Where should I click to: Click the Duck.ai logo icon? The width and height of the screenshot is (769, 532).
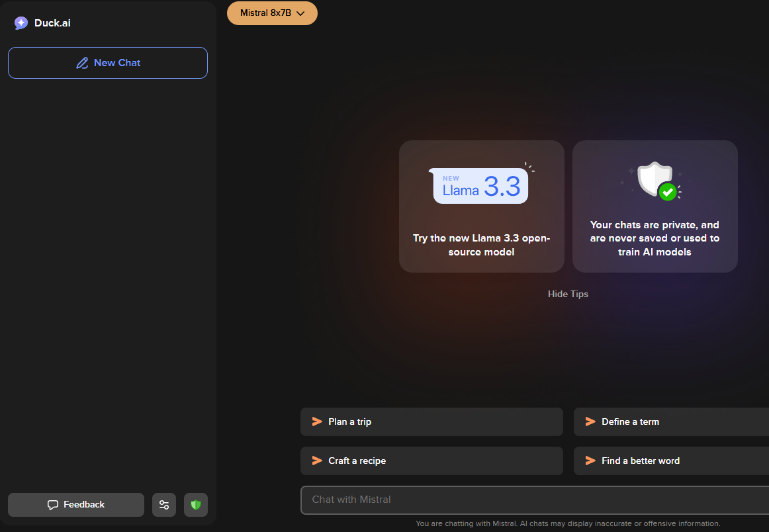pos(21,23)
